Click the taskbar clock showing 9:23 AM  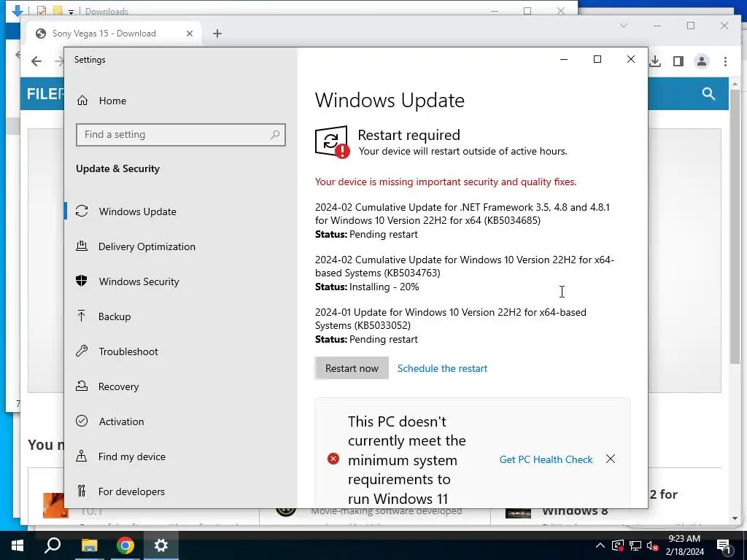click(x=684, y=545)
